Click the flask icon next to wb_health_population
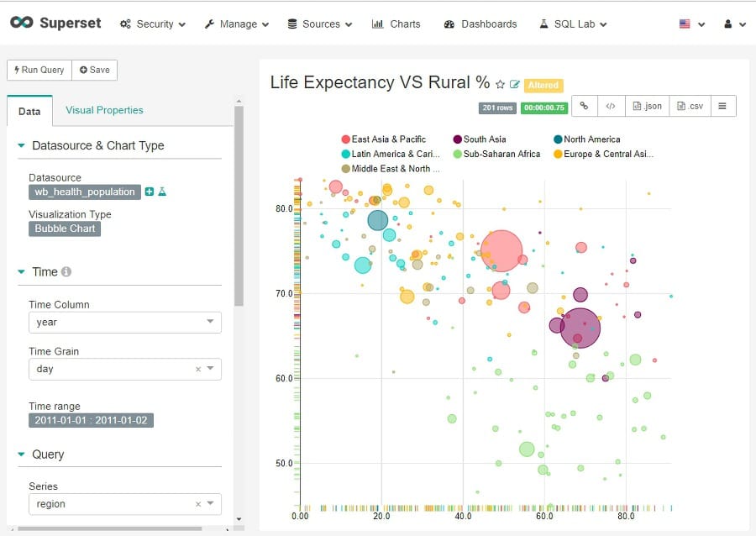Viewport: 756px width, 536px height. (162, 192)
